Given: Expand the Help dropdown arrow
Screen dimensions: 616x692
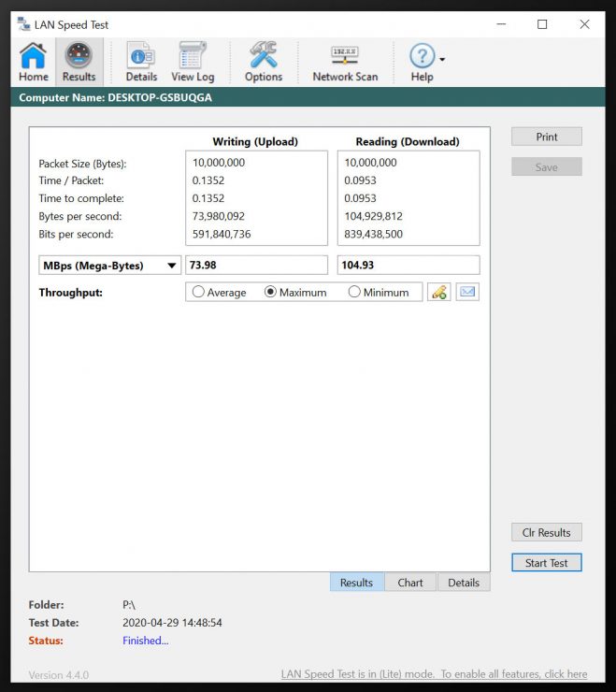Looking at the screenshot, I should coord(442,59).
